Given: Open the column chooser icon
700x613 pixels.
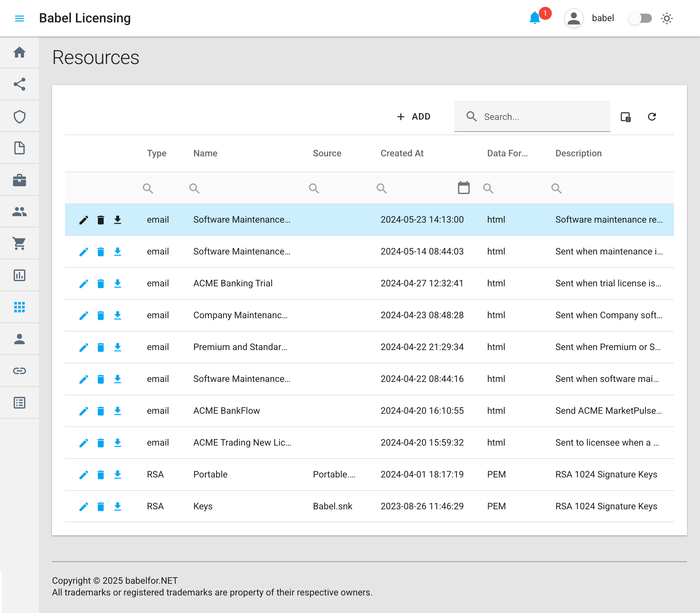Looking at the screenshot, I should pyautogui.click(x=626, y=117).
